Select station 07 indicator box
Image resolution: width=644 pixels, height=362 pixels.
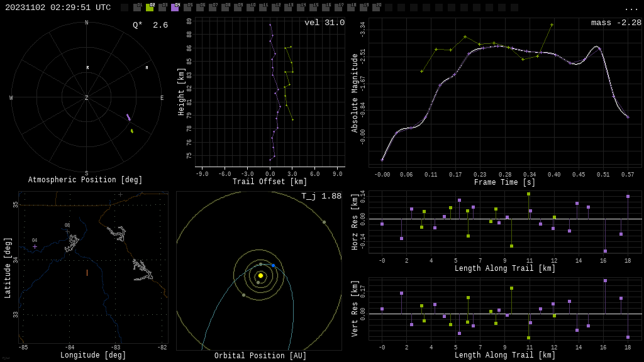[213, 8]
